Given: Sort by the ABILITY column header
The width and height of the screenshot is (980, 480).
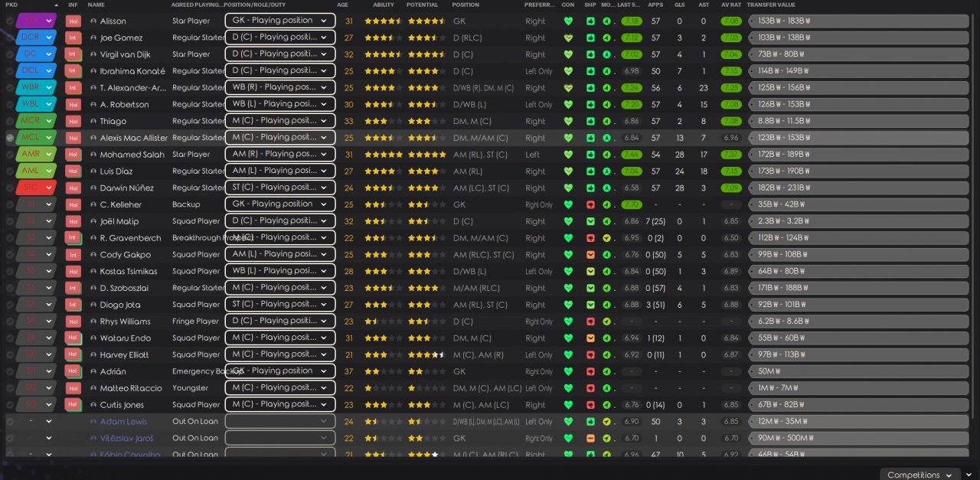Looking at the screenshot, I should (384, 5).
